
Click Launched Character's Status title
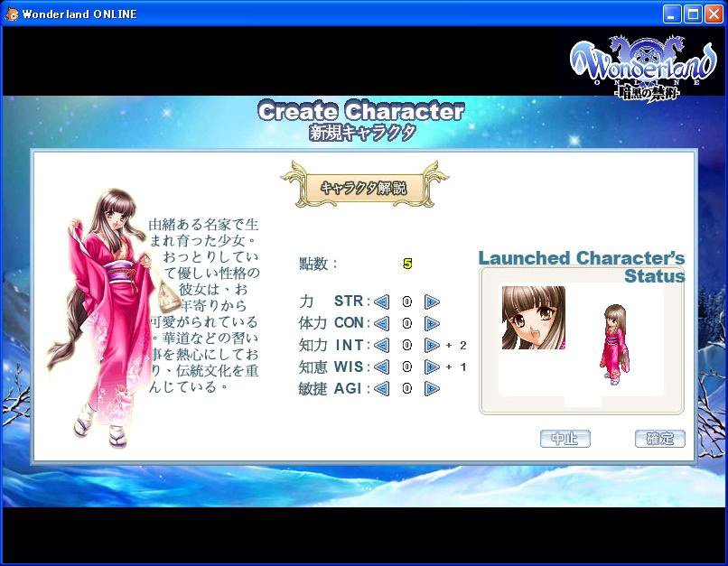(x=582, y=267)
